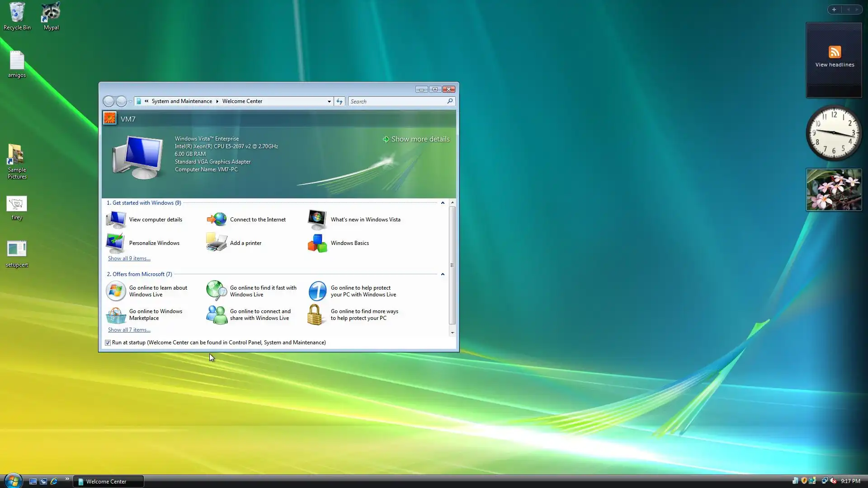Open address bar history dropdown arrow
This screenshot has width=868, height=488.
click(x=329, y=102)
